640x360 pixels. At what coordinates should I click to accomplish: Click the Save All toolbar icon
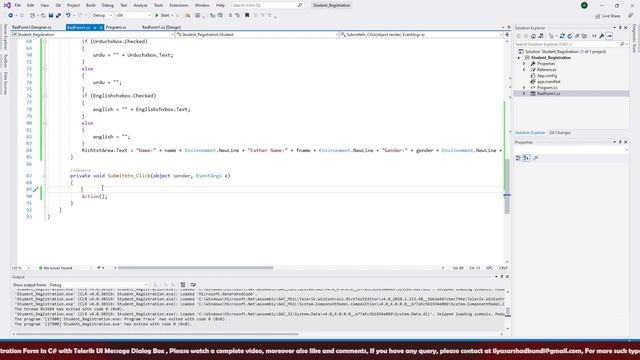tap(58, 16)
